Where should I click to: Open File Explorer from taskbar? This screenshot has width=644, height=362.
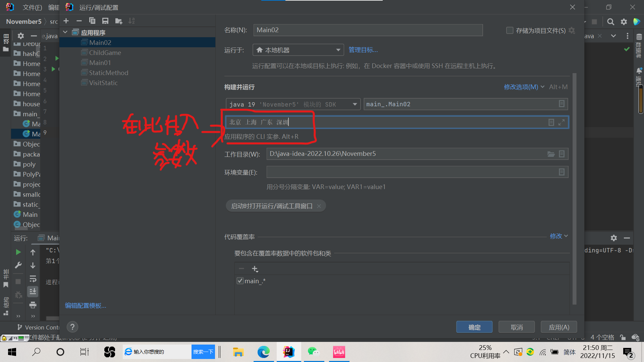238,352
